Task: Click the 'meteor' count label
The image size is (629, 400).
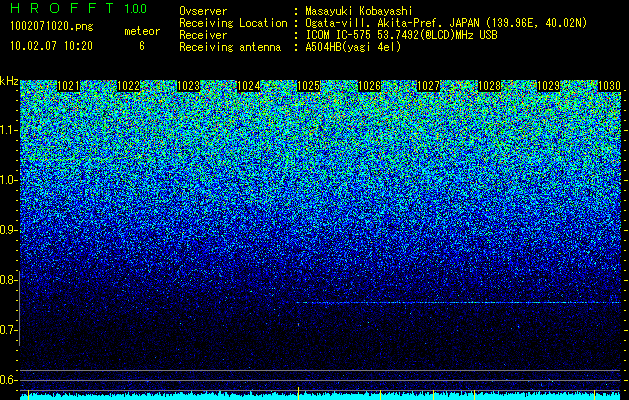Action: (142, 31)
